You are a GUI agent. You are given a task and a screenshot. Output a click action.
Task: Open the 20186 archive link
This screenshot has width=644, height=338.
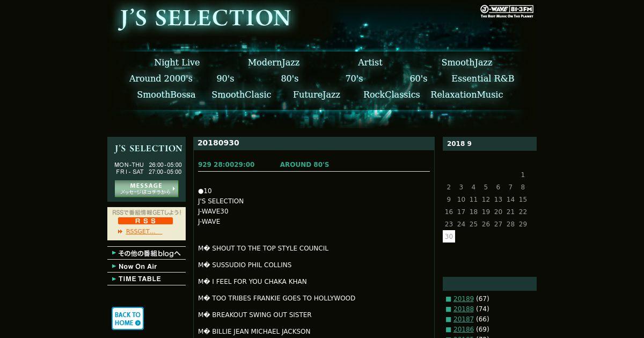click(464, 329)
